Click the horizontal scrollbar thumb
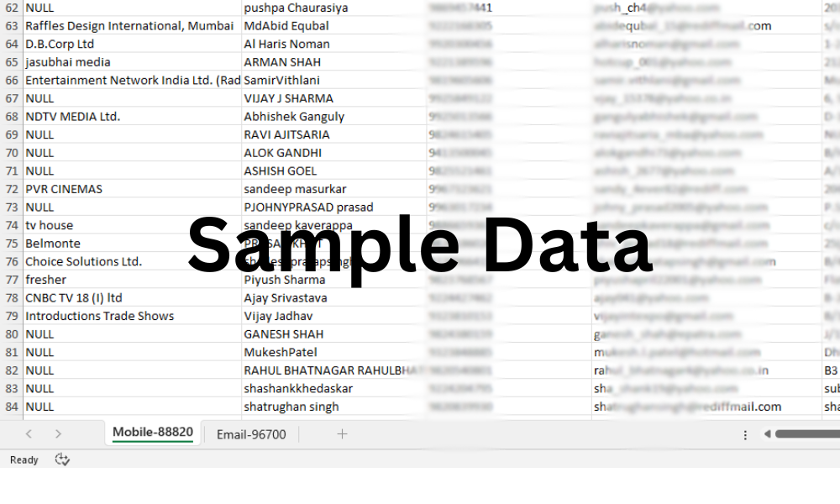The height and width of the screenshot is (504, 840). click(807, 433)
